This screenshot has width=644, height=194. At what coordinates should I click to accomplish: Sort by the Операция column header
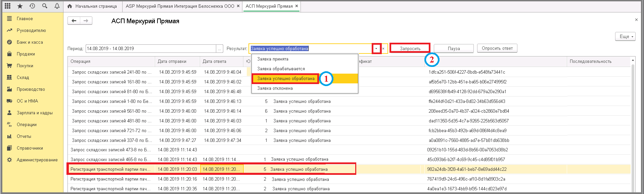pos(111,62)
